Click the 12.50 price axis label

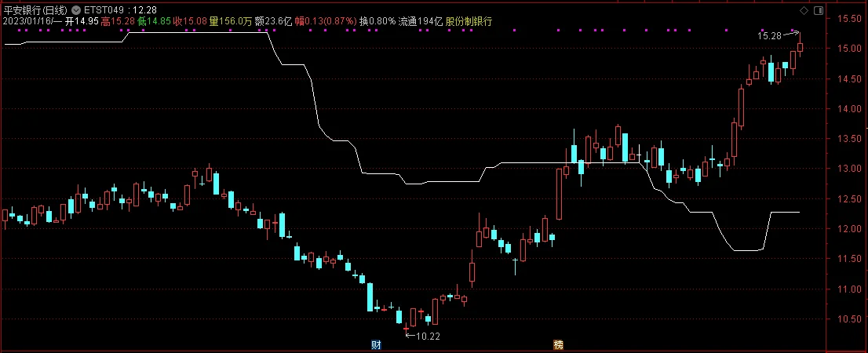click(848, 199)
